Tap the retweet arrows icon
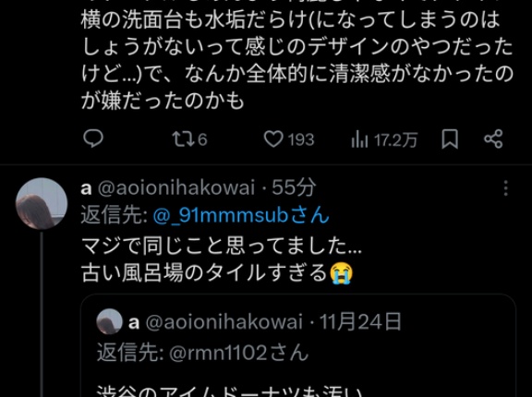The width and height of the screenshot is (532, 397). tap(183, 139)
